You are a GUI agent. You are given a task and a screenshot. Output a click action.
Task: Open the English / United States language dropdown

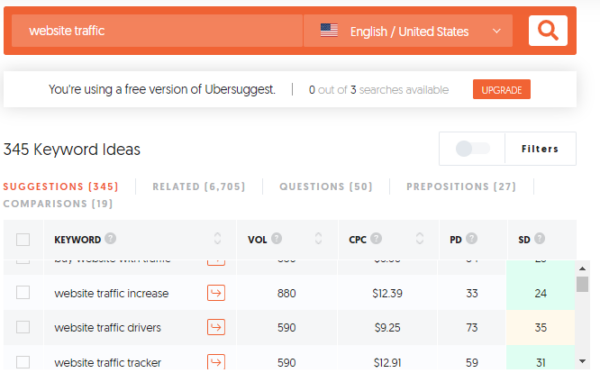point(408,31)
